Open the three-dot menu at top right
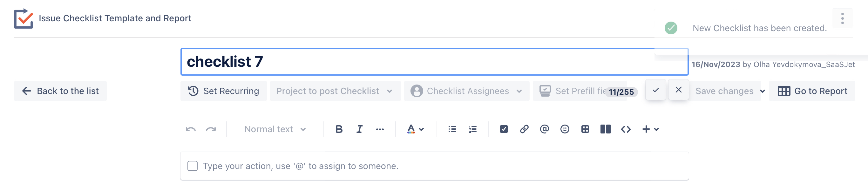The width and height of the screenshot is (868, 184). tap(842, 18)
